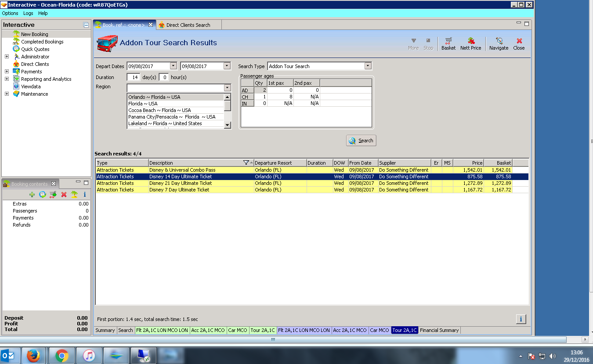Select Panama City/Pensacola region in list

(175, 117)
